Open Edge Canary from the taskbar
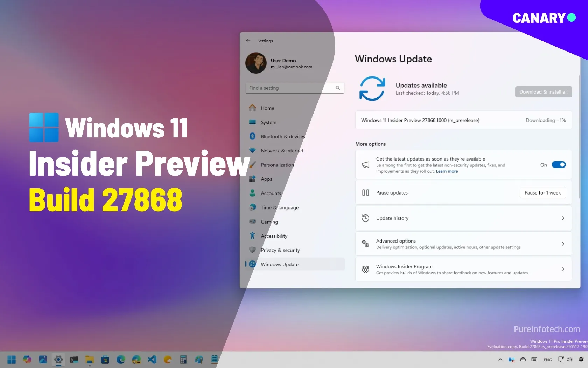This screenshot has height=368, width=588. pyautogui.click(x=136, y=360)
